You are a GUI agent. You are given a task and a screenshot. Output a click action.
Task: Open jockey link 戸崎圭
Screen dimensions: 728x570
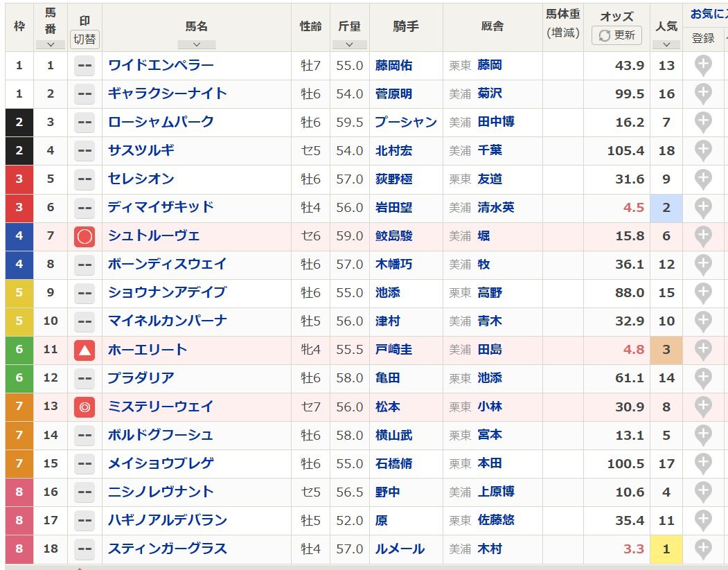click(x=393, y=350)
